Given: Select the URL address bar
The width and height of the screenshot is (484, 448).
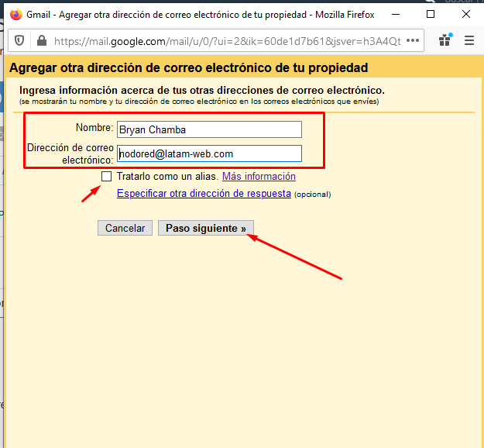Looking at the screenshot, I should click(x=225, y=41).
